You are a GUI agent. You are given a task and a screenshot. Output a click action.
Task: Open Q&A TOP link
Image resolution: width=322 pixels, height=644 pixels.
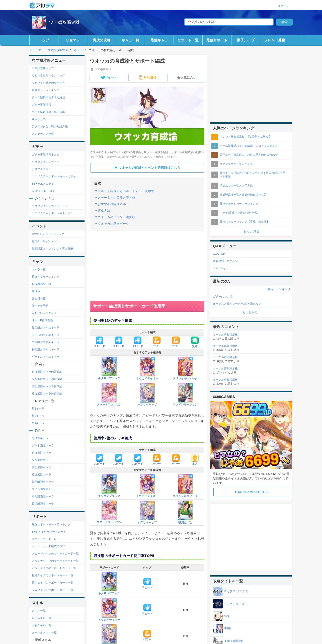coord(219,254)
